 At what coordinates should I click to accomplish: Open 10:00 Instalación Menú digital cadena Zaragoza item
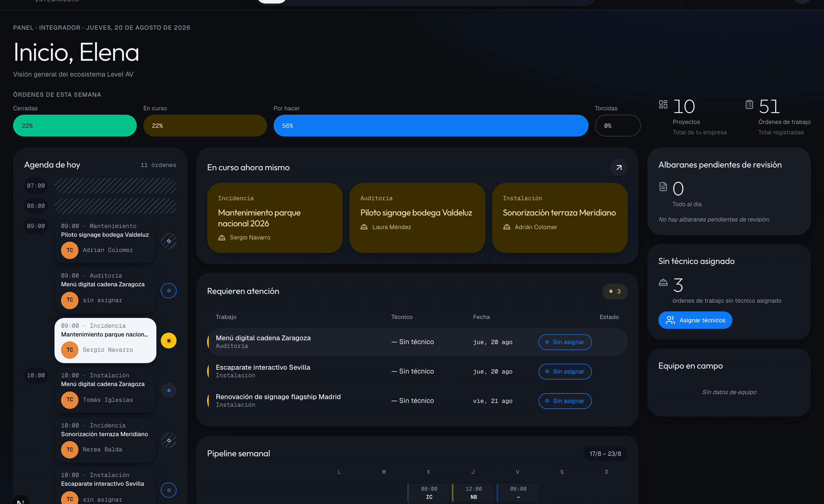tap(105, 390)
